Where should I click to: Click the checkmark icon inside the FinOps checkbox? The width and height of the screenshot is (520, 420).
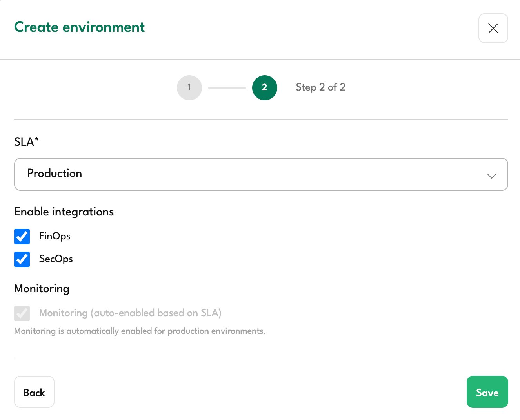pos(22,237)
